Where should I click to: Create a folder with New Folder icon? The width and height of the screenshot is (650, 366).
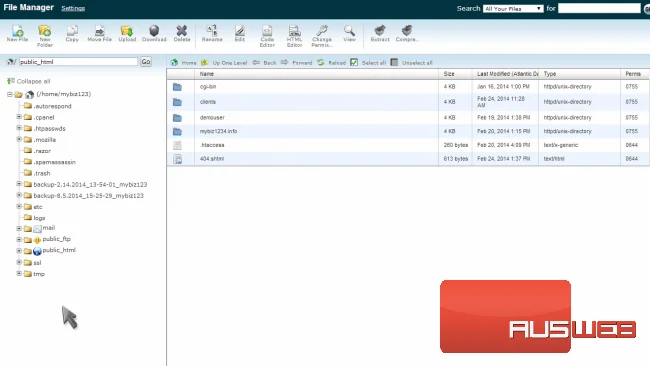[x=45, y=36]
